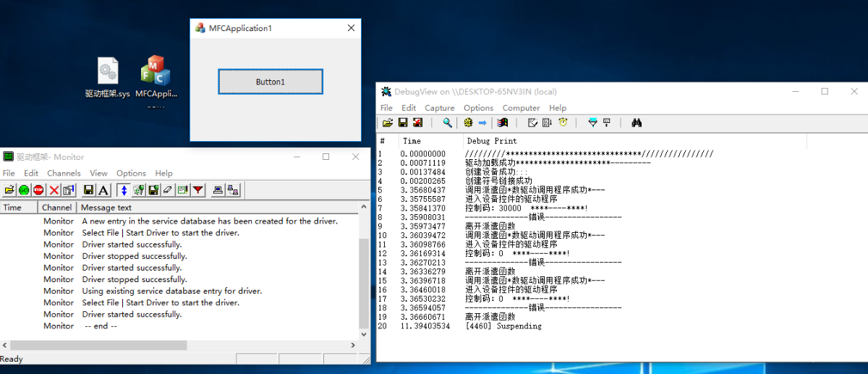Image resolution: width=868 pixels, height=374 pixels.
Task: Click the networked computers icon in Monitor toolbar
Action: (x=233, y=190)
